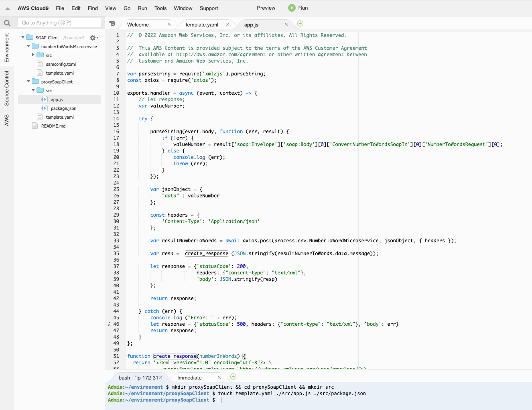
Task: Collapse the SOAP-Client root folder
Action: (23, 37)
